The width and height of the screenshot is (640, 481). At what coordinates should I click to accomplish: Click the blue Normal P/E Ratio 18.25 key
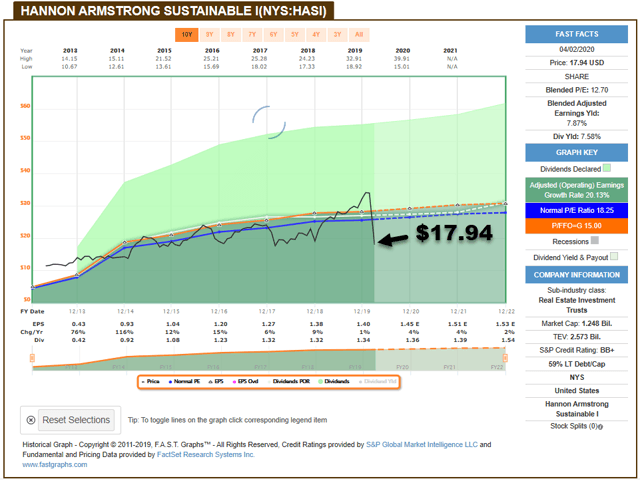pyautogui.click(x=577, y=210)
